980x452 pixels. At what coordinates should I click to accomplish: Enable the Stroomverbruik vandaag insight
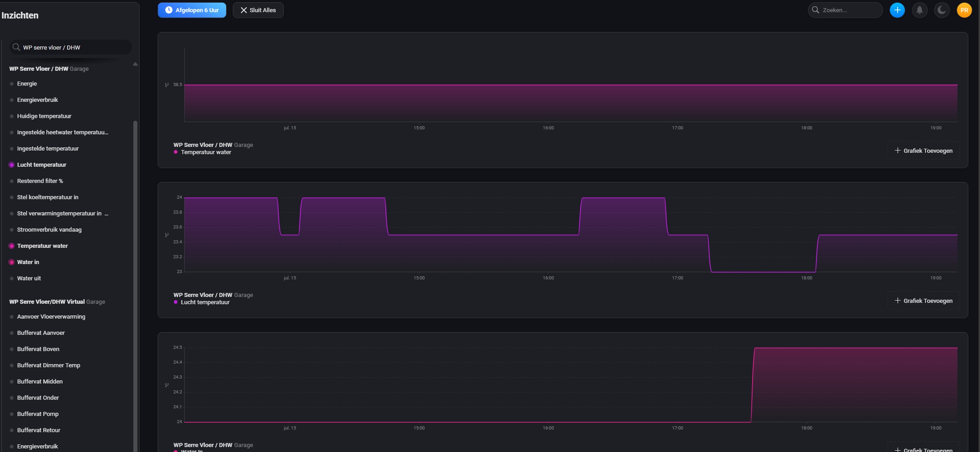pyautogui.click(x=49, y=230)
